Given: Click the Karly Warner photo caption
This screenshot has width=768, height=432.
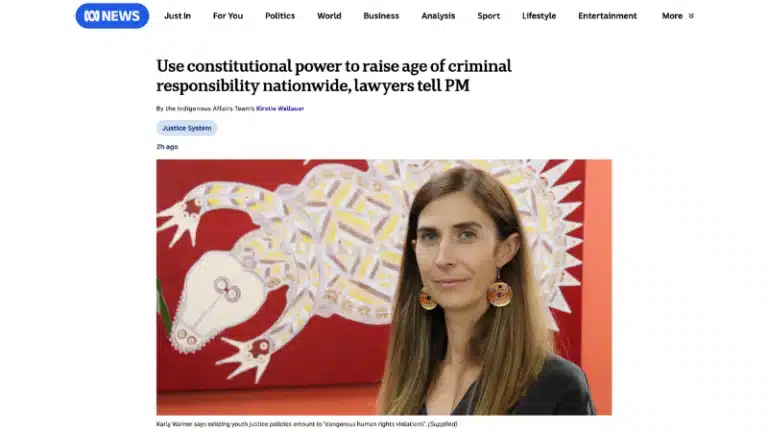Looking at the screenshot, I should [307, 424].
